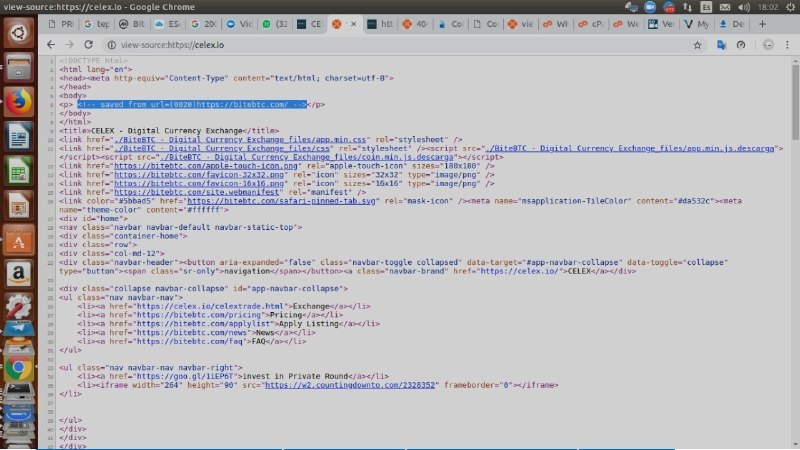Open the Google Translate extension icon
800x450 pixels.
click(721, 45)
